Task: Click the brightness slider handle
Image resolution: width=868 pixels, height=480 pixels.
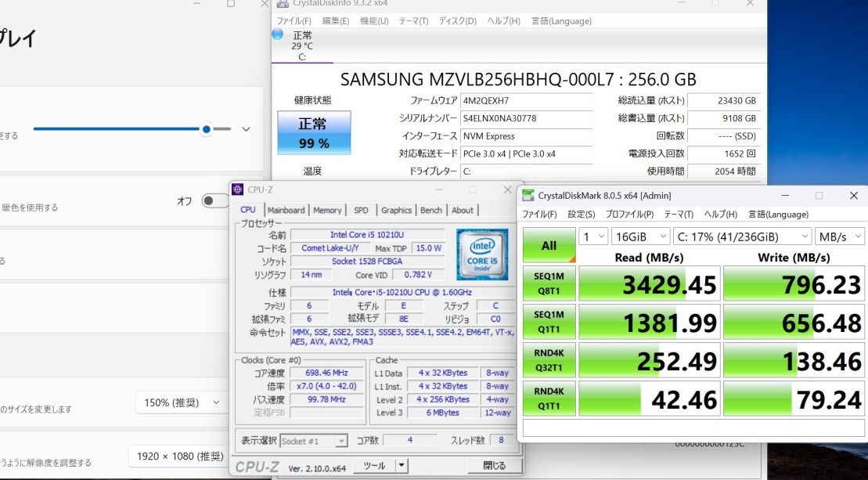Action: (x=207, y=129)
